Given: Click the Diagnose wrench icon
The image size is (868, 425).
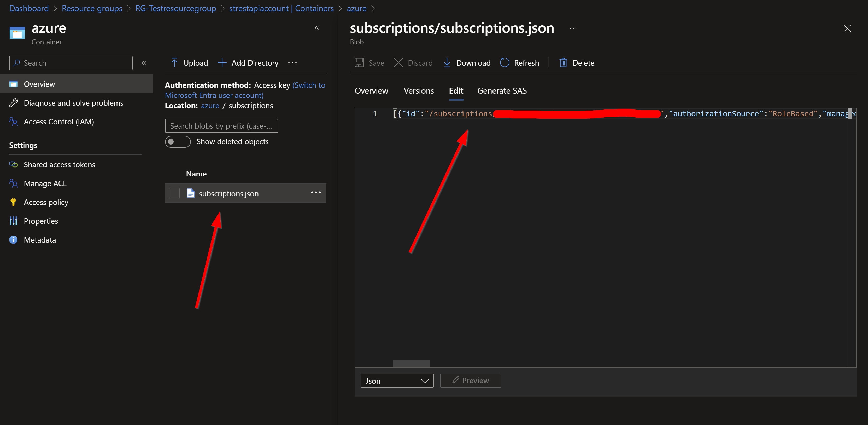Looking at the screenshot, I should click(14, 103).
